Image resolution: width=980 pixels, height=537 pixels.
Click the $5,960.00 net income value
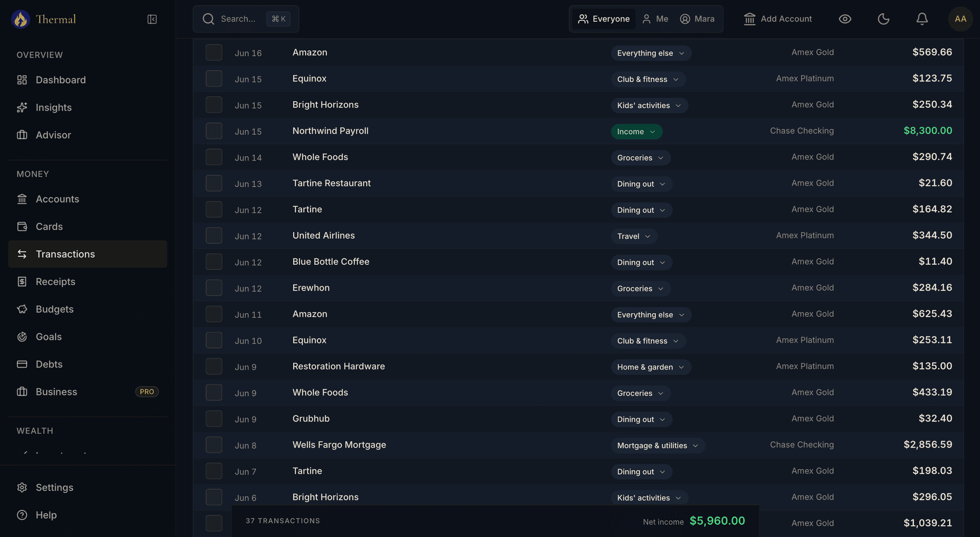tap(717, 521)
